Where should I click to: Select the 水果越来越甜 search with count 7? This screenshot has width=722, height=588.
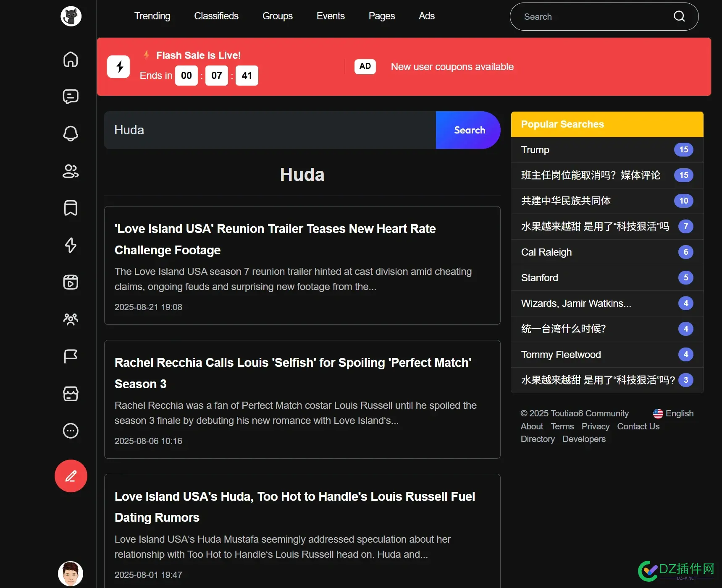pos(607,227)
